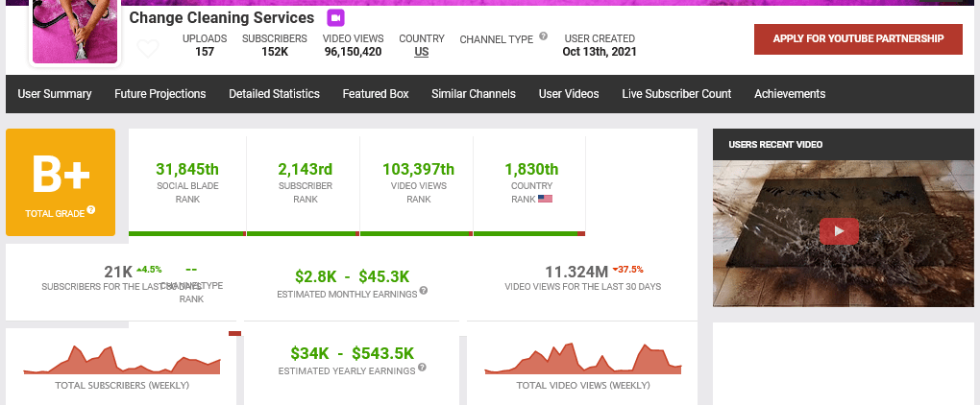Click the Channel Type help question mark
This screenshot has height=405, width=980.
[543, 36]
